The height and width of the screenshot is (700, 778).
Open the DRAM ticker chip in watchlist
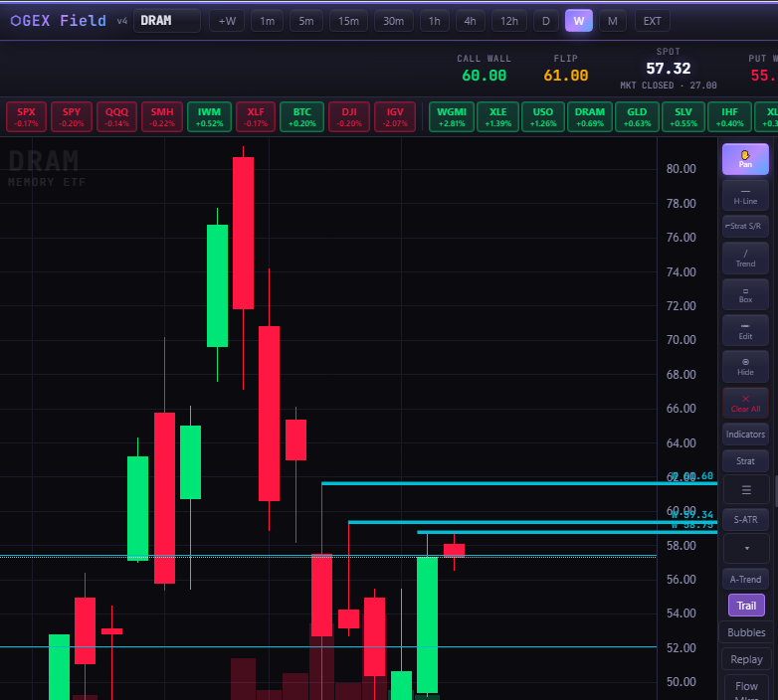[589, 117]
